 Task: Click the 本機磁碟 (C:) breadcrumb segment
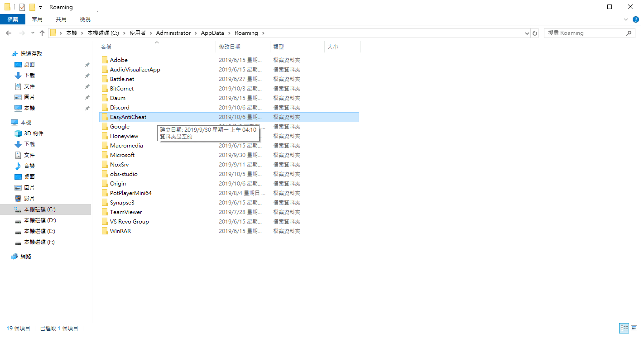coord(103,33)
